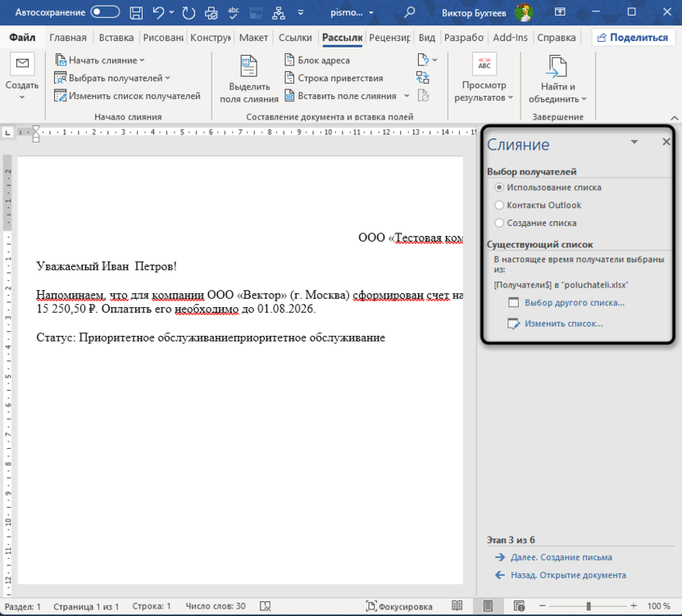
Task: Click Вставить поле слияния button
Action: [340, 96]
